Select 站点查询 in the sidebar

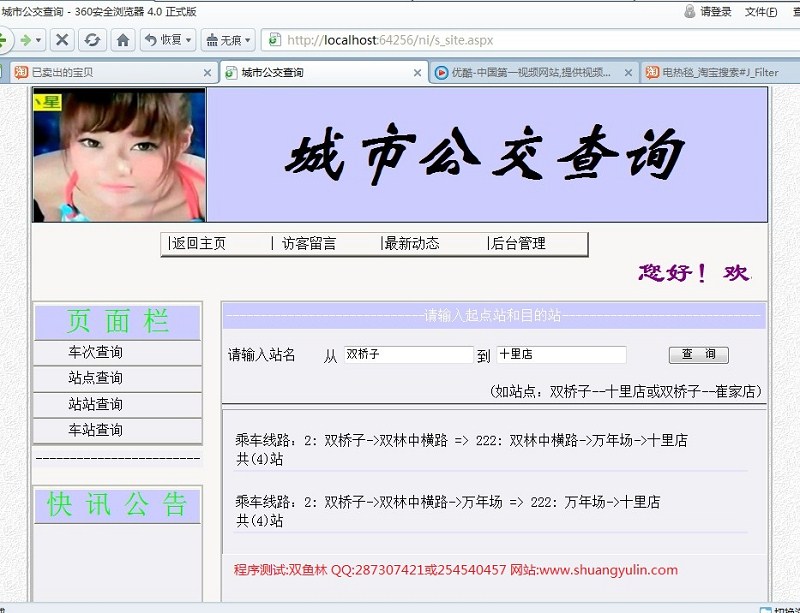[x=95, y=378]
